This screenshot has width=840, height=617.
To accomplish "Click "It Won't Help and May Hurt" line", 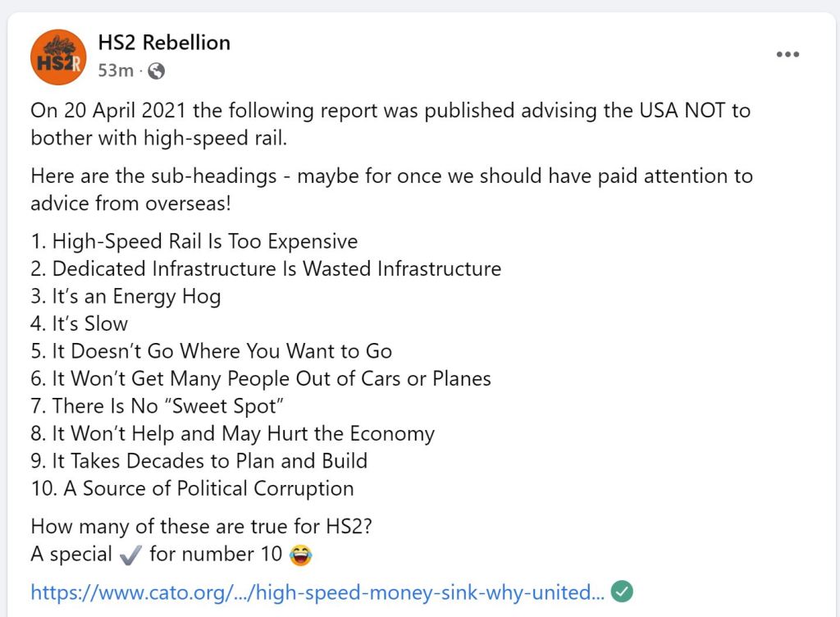I will [x=233, y=433].
